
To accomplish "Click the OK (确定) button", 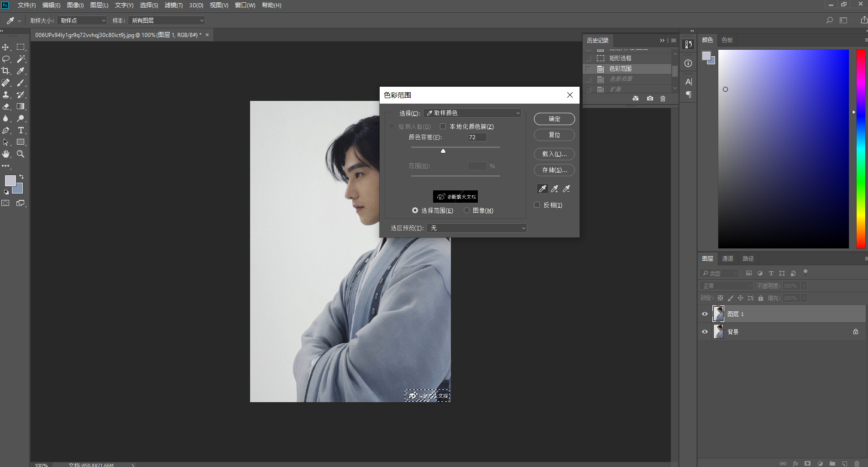I will [x=554, y=119].
